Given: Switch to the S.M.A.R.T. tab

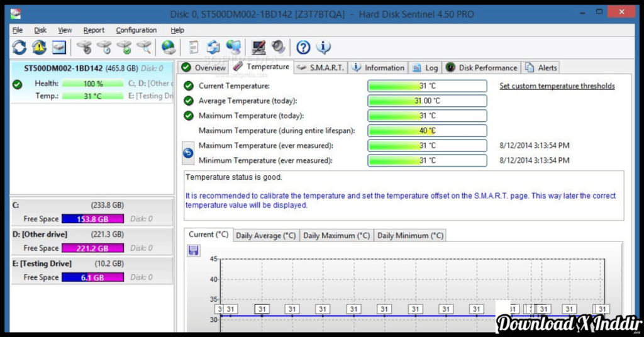Looking at the screenshot, I should pos(321,68).
